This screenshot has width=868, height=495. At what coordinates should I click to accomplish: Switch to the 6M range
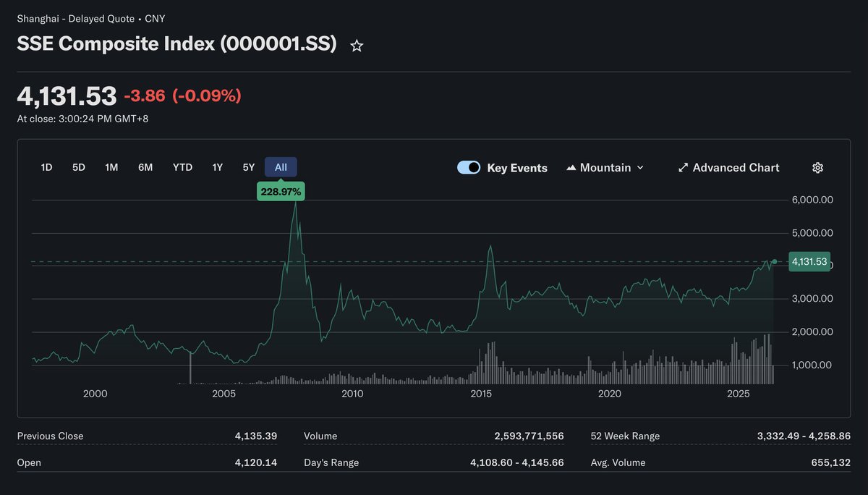click(145, 167)
